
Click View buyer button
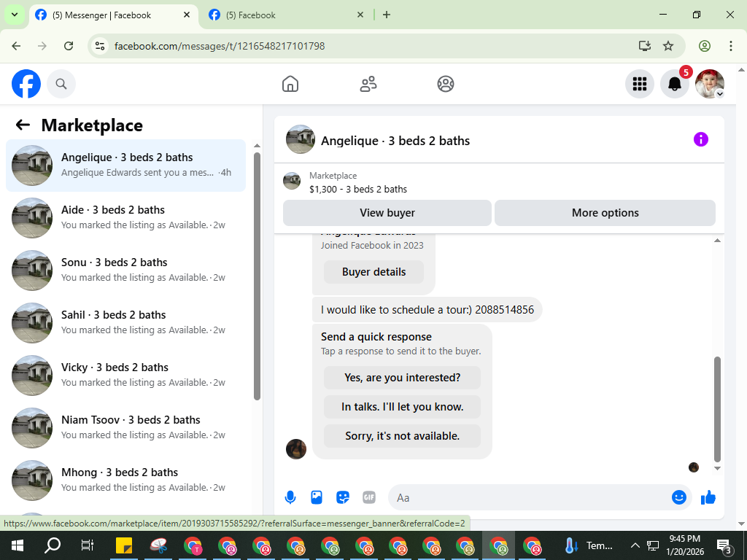[387, 213]
